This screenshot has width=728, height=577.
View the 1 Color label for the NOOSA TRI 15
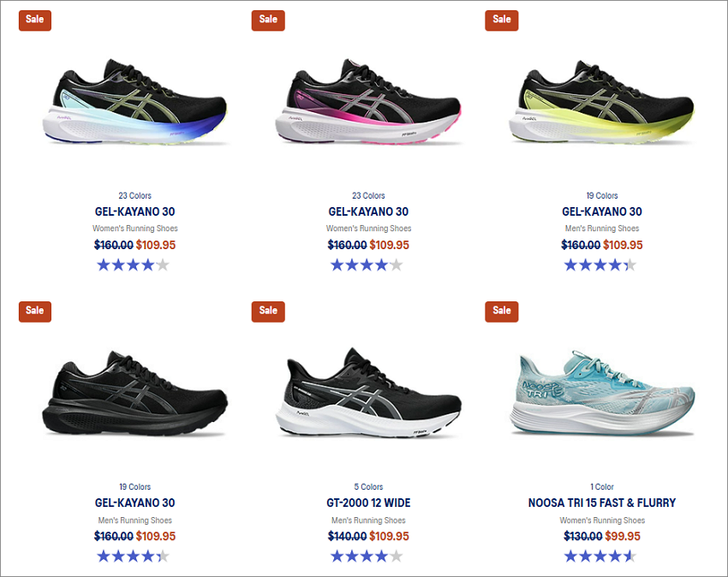coord(602,486)
